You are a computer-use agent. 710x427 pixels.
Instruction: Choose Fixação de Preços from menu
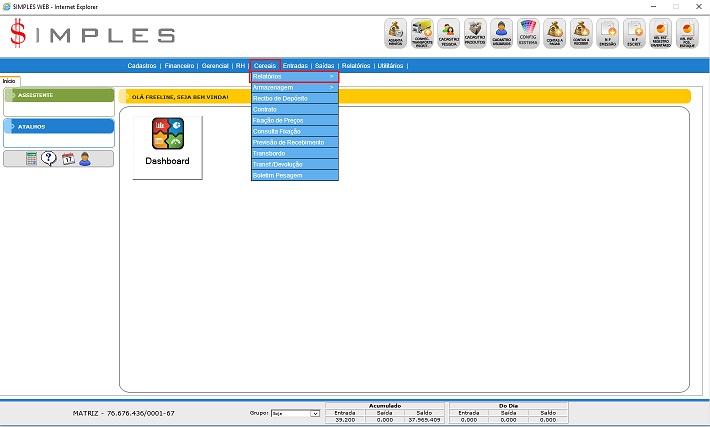[x=295, y=120]
